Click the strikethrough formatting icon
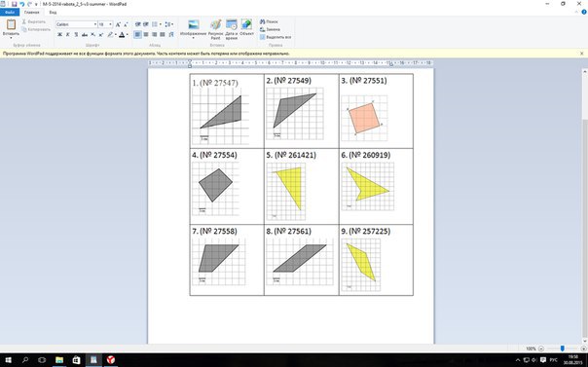 (x=85, y=34)
